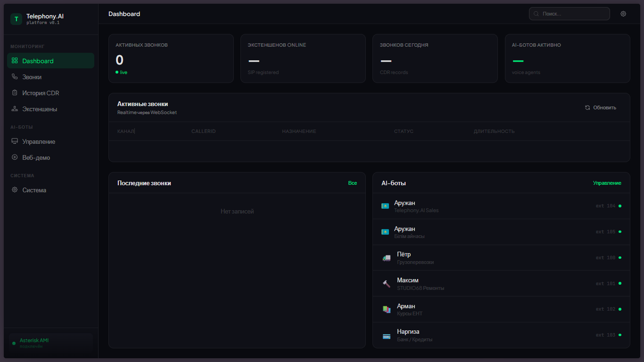Click the phone icon beside Звонки

click(x=15, y=77)
